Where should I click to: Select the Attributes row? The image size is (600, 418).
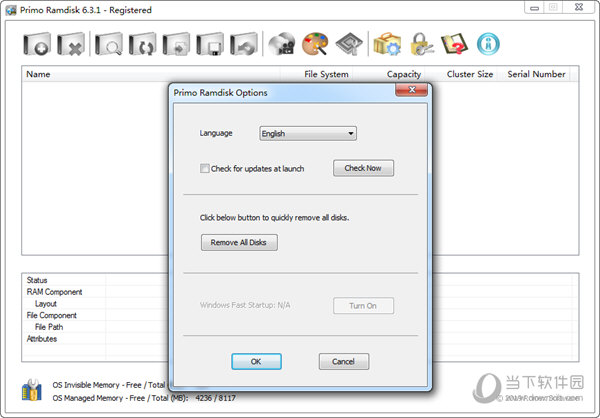click(42, 339)
